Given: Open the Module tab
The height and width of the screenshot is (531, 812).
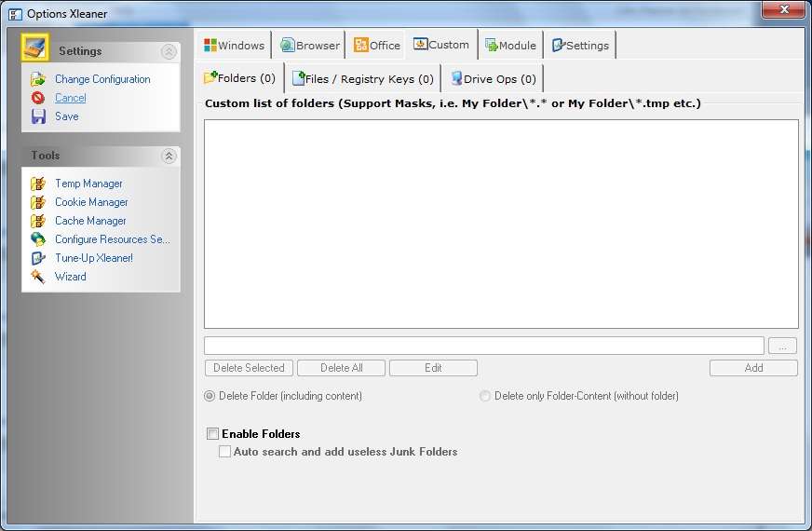Looking at the screenshot, I should tap(510, 45).
